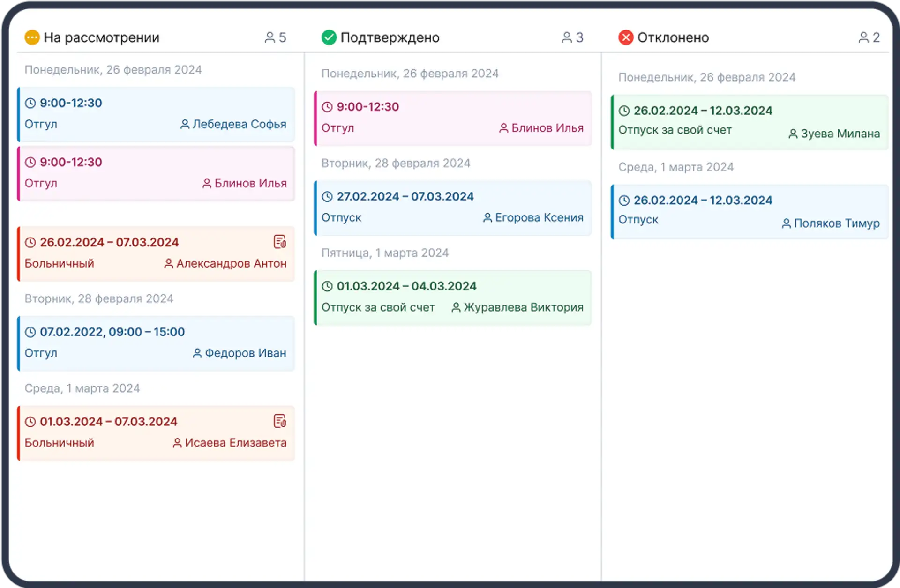Screen dimensions: 900x588
Task: Click the pink Блинов Илья card in the pending column
Action: (156, 173)
